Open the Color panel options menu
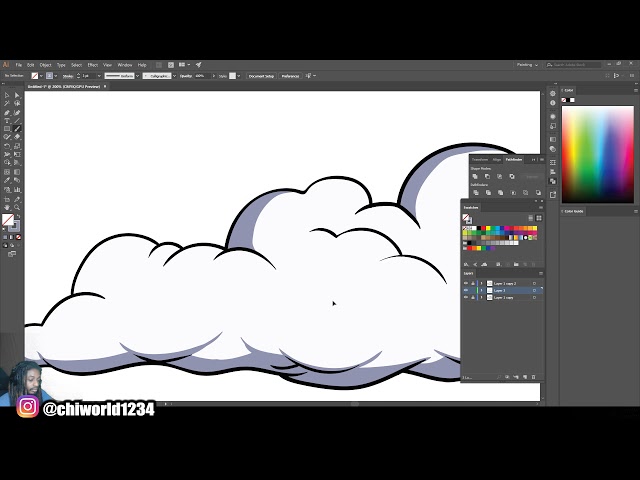Viewport: 640px width, 480px height. 636,90
